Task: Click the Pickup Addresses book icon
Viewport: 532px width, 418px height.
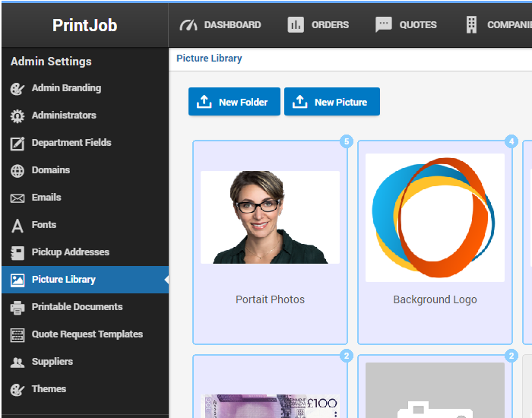Action: [x=17, y=253]
